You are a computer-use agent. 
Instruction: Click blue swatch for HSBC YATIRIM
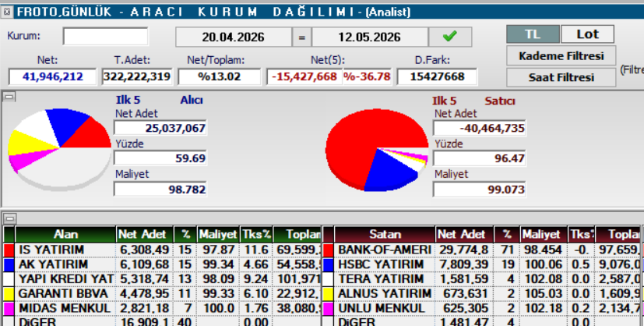pyautogui.click(x=328, y=264)
